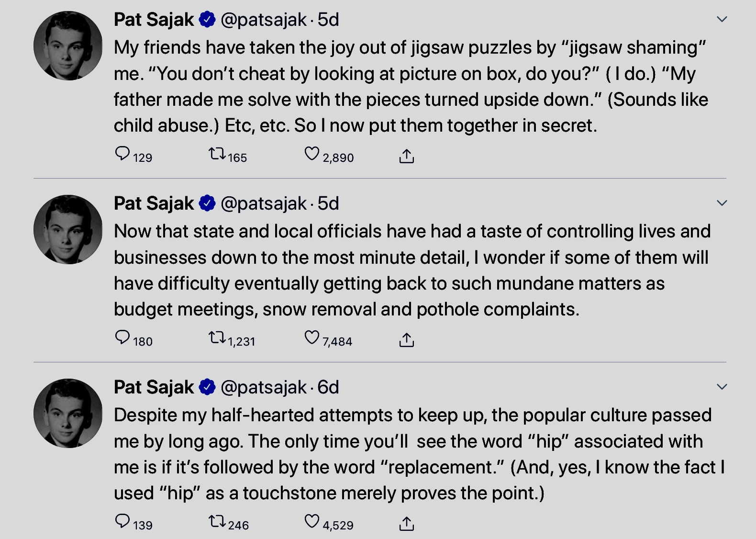Share the state officials tweet
This screenshot has height=539, width=756.
406,339
